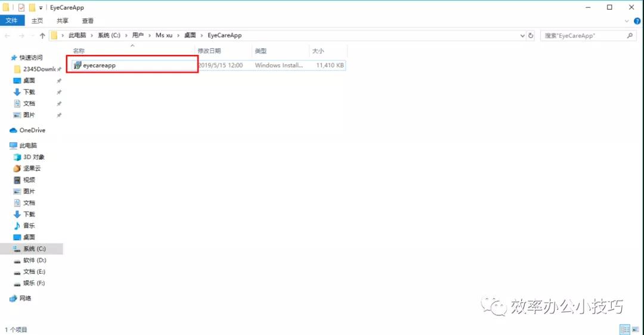Viewport: 644px width, 335px height.
Task: Click the Back navigation arrow
Action: click(x=7, y=36)
